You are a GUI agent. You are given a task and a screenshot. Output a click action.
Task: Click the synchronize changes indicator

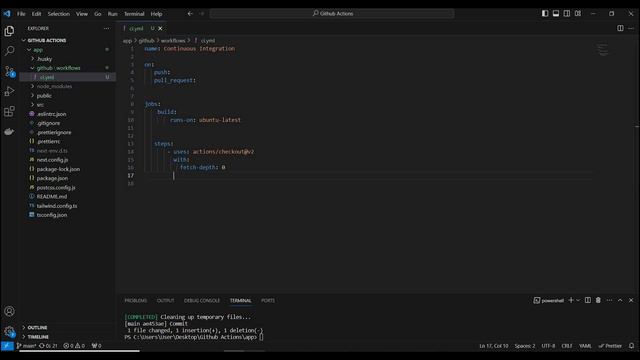pyautogui.click(x=48, y=346)
